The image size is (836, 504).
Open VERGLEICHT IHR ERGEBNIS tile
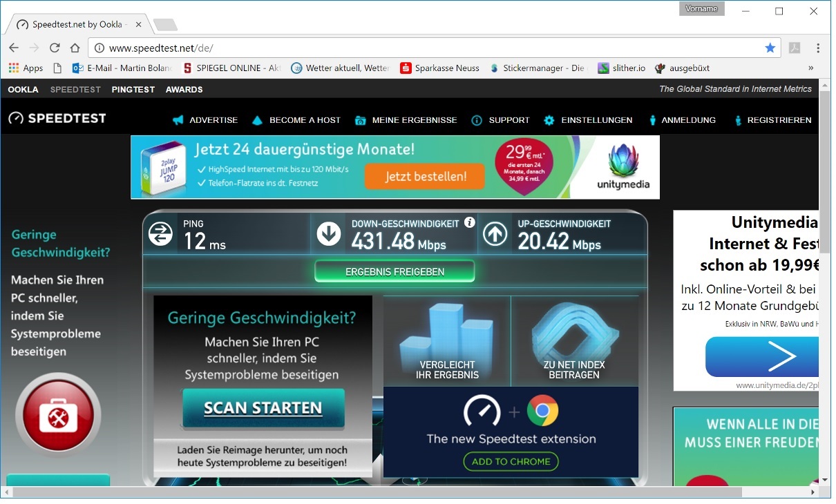(447, 341)
